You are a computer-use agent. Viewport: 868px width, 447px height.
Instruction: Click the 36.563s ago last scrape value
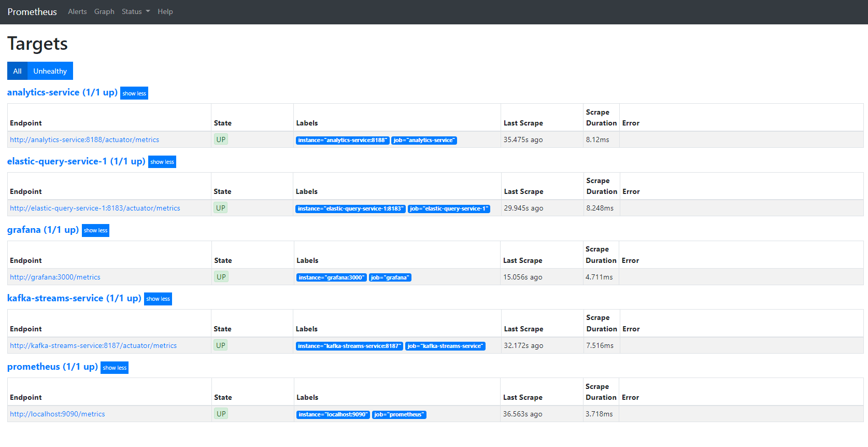tap(523, 414)
